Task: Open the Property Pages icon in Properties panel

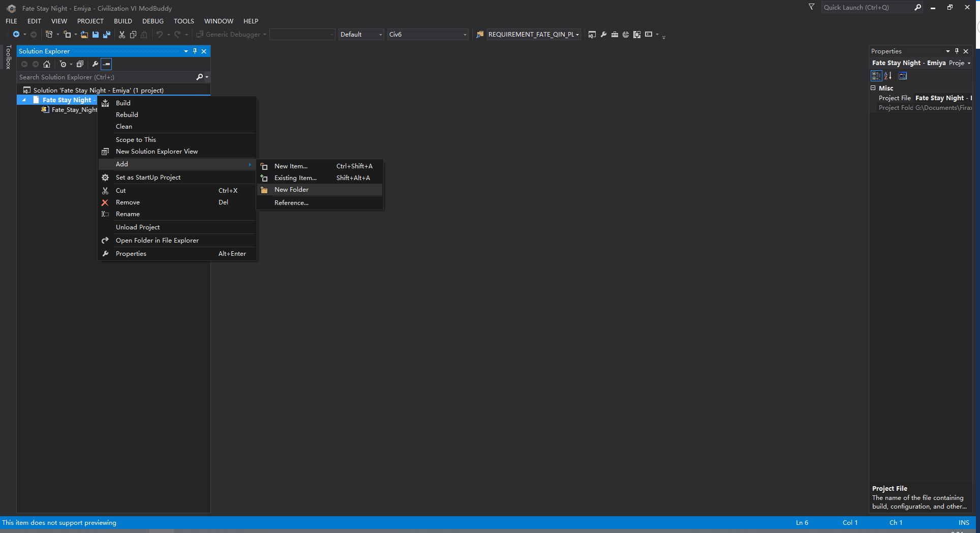Action: coord(903,76)
